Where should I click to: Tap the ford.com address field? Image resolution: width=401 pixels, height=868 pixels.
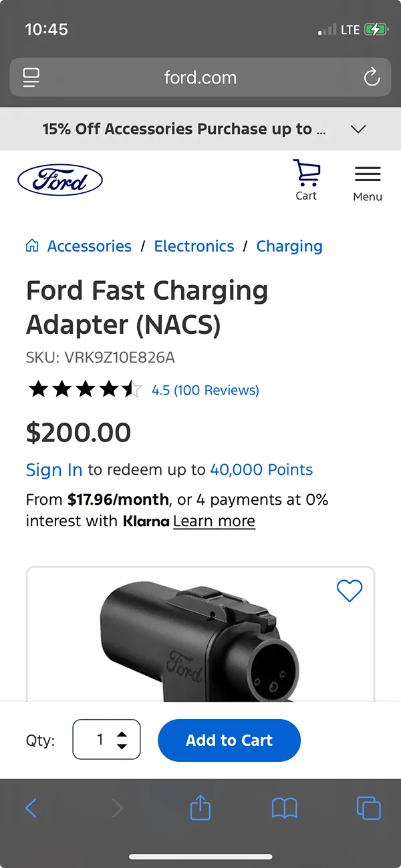click(200, 77)
